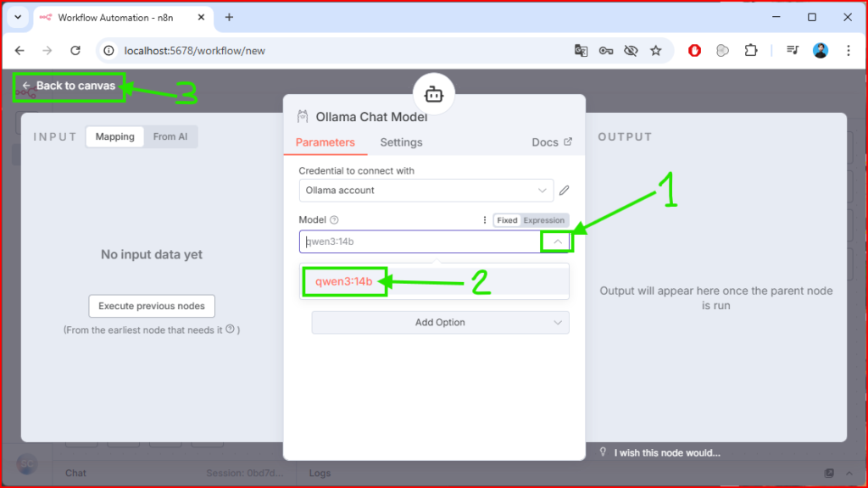The image size is (868, 488).
Task: Switch Model field to Fixed mode
Action: tap(507, 220)
